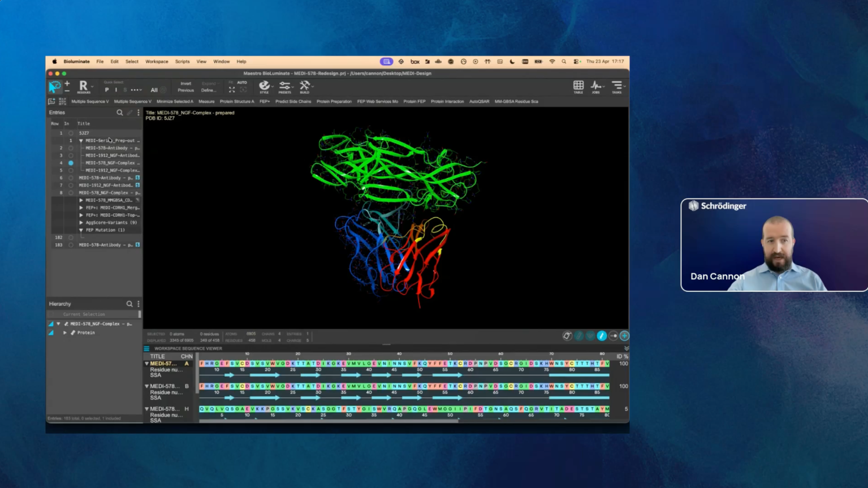This screenshot has height=488, width=868.
Task: Collapse the FEP Mutation (1) group
Action: click(81, 230)
